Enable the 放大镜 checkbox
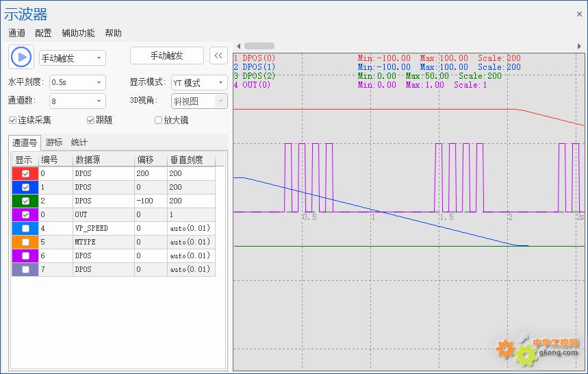 [x=159, y=121]
